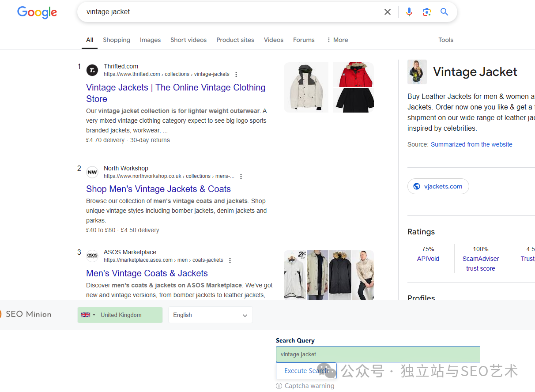Click the Google search input with 'vintage jacket'
Viewport: 535px width, 392px height.
click(230, 12)
